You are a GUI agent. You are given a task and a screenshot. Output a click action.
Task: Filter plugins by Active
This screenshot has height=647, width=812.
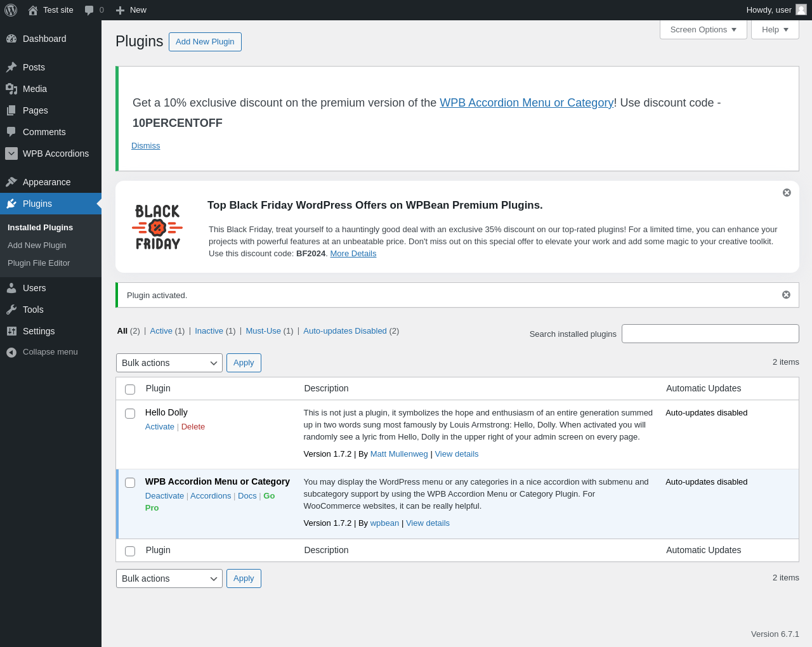click(161, 331)
